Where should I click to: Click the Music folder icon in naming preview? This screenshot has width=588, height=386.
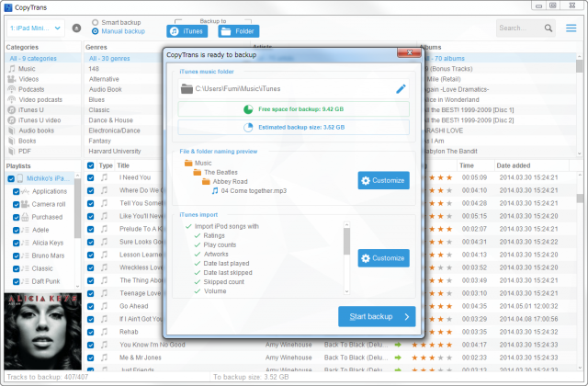pyautogui.click(x=188, y=163)
